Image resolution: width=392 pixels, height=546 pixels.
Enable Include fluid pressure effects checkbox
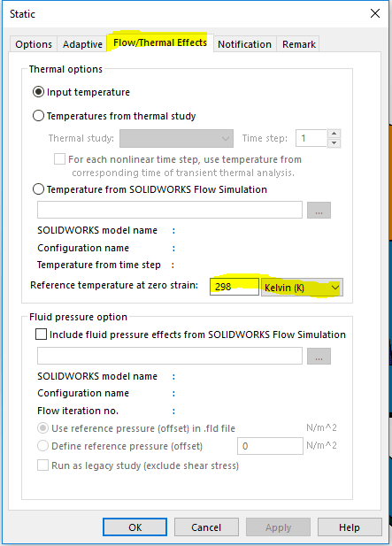point(41,335)
